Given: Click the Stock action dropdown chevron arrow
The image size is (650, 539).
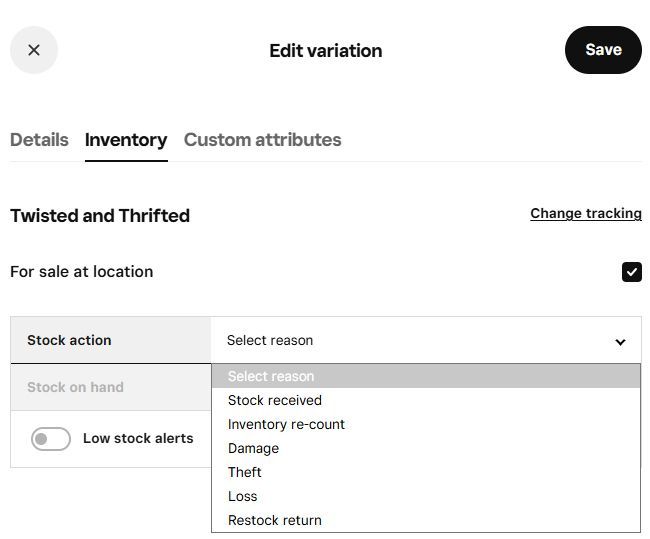Looking at the screenshot, I should [x=620, y=342].
